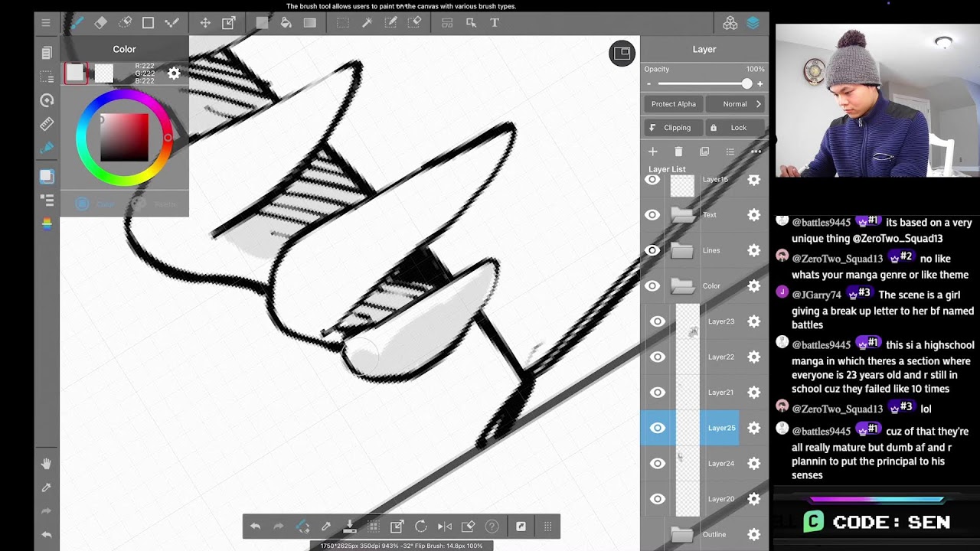Image resolution: width=980 pixels, height=551 pixels.
Task: Hide Layer15 using its eye icon
Action: click(652, 180)
